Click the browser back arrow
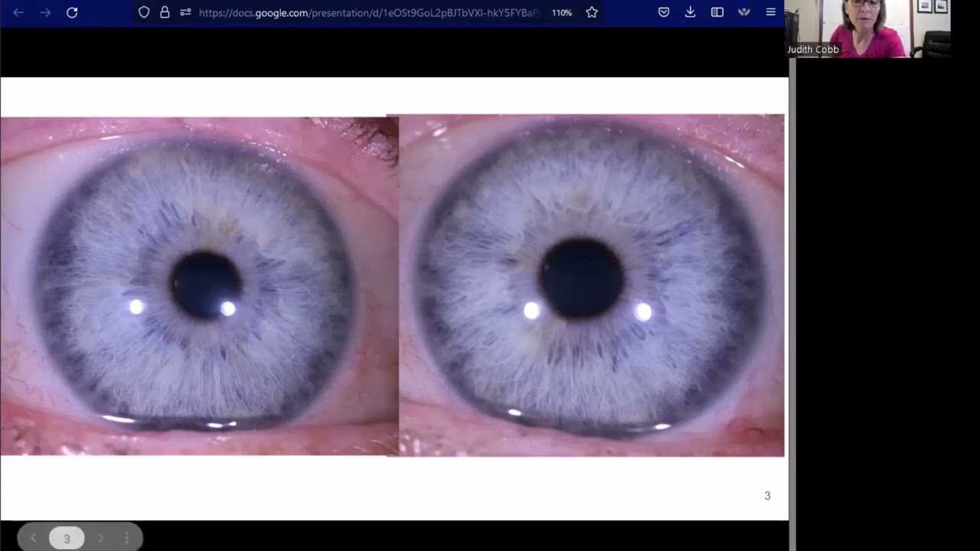This screenshot has height=551, width=980. [18, 12]
